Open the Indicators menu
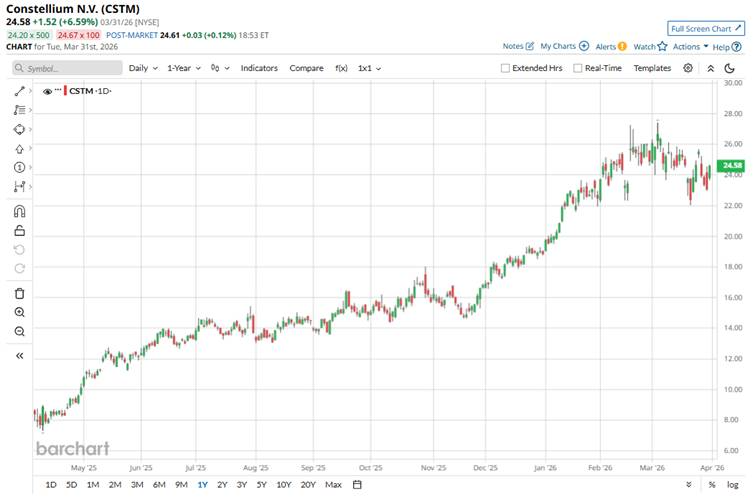 point(259,68)
